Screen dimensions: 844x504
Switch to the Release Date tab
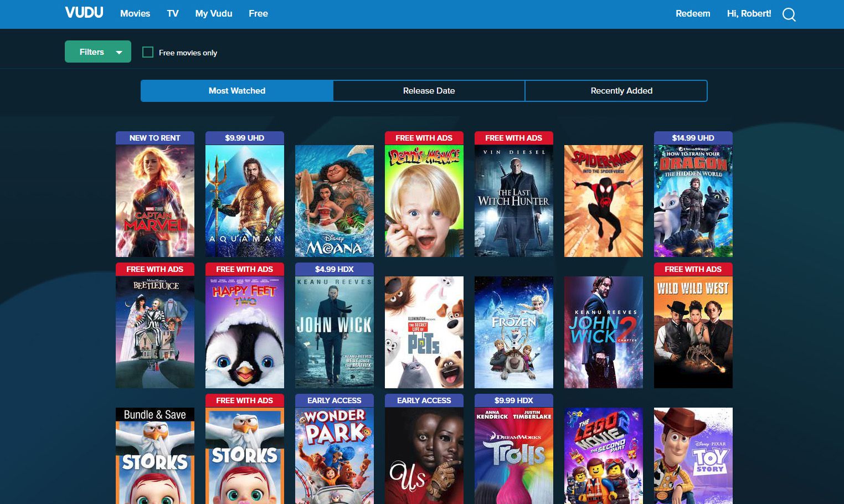(428, 90)
